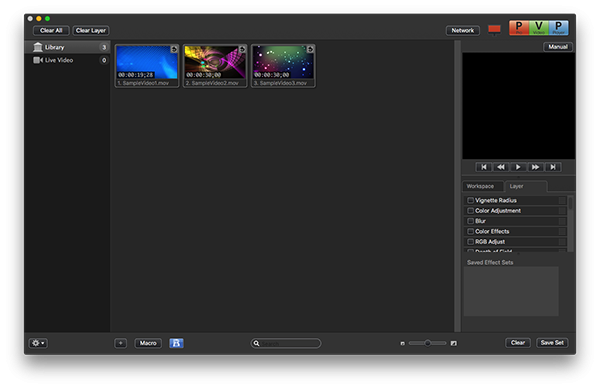Click the Clear All button

pos(51,30)
